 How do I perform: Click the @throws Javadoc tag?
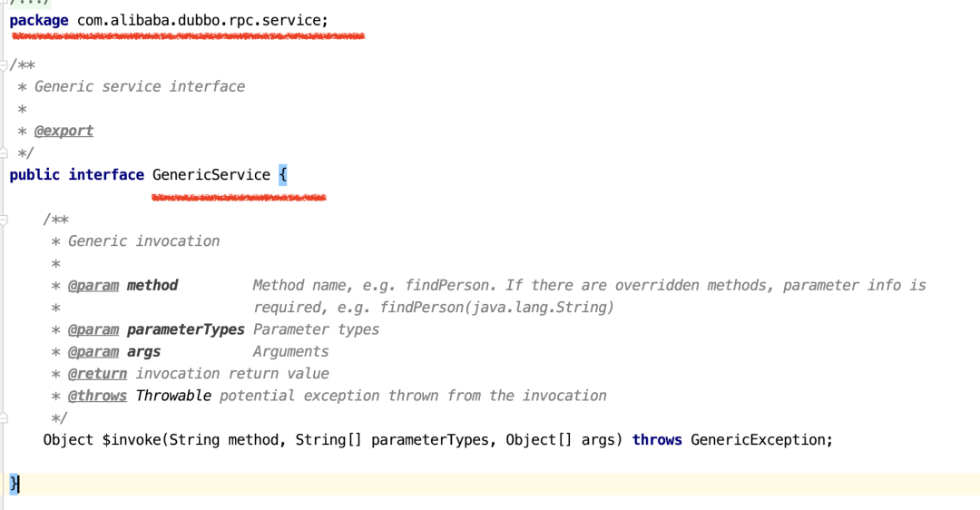click(x=97, y=397)
